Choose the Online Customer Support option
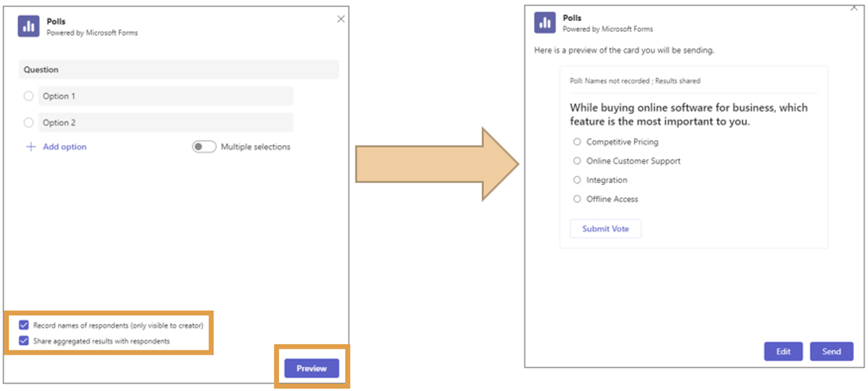This screenshot has width=868, height=391. coord(577,161)
